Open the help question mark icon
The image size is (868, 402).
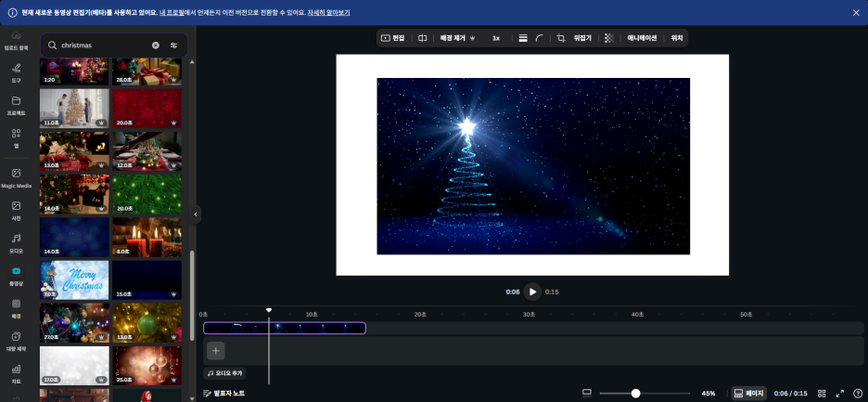pos(858,393)
